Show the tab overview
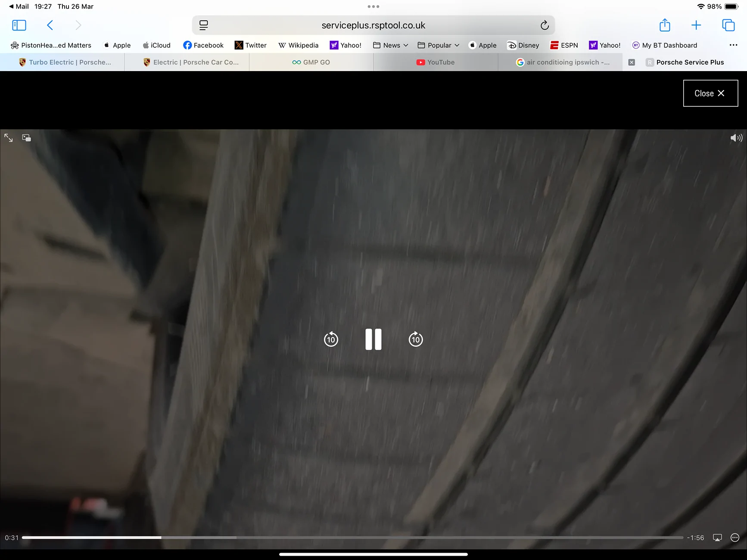 [728, 25]
